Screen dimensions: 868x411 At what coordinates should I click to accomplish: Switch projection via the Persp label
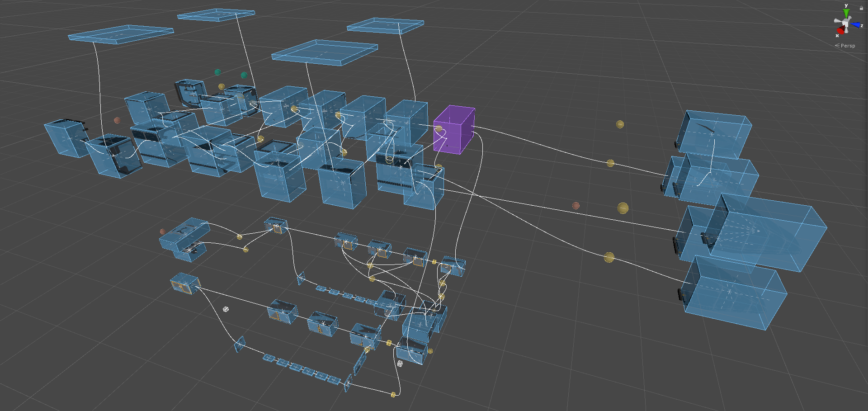coord(845,46)
